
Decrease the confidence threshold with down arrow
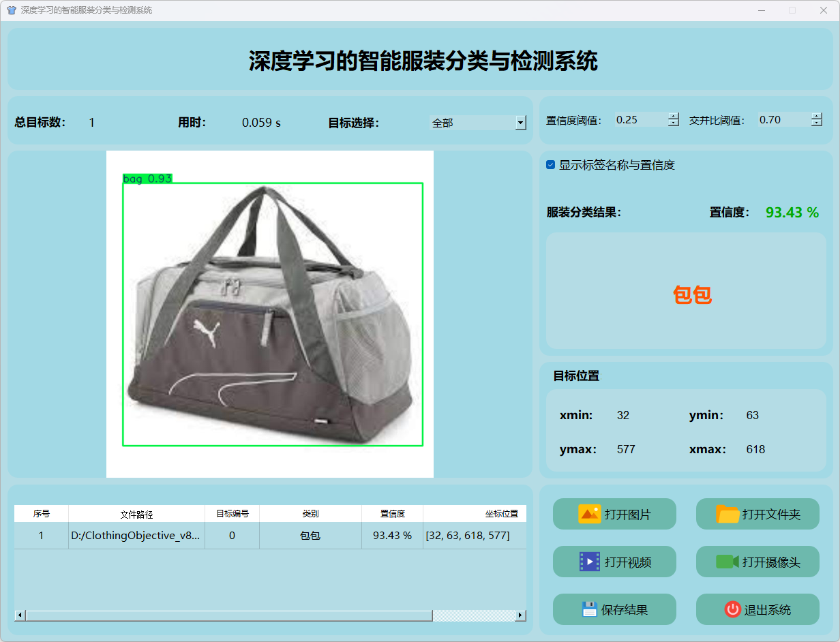[674, 123]
